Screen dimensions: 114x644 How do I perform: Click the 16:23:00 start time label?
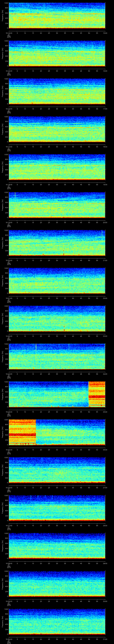(9, 374)
